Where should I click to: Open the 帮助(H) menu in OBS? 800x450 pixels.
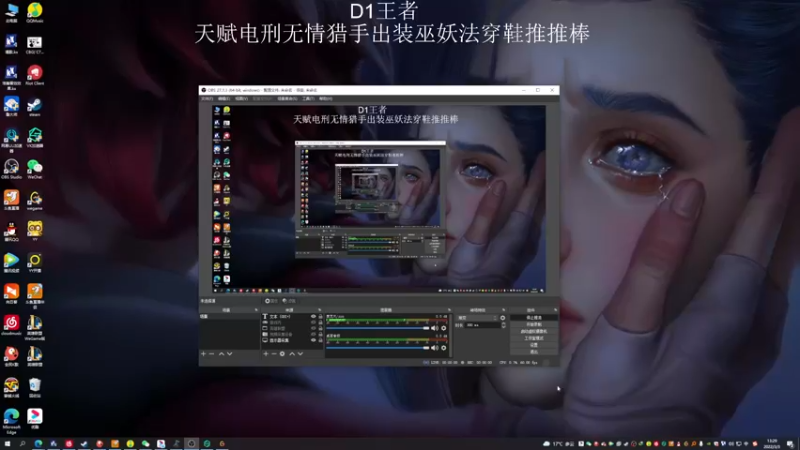coord(326,98)
